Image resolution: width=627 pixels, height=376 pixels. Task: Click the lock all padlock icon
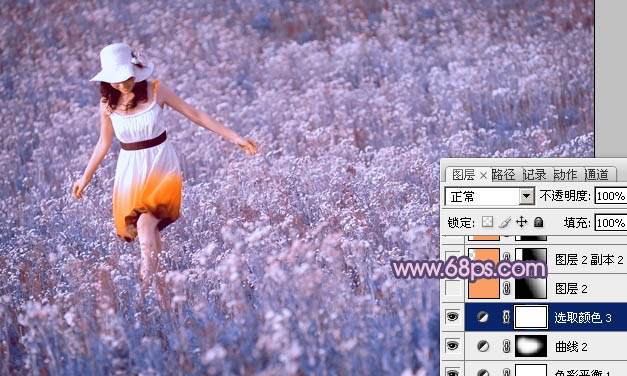coord(539,222)
